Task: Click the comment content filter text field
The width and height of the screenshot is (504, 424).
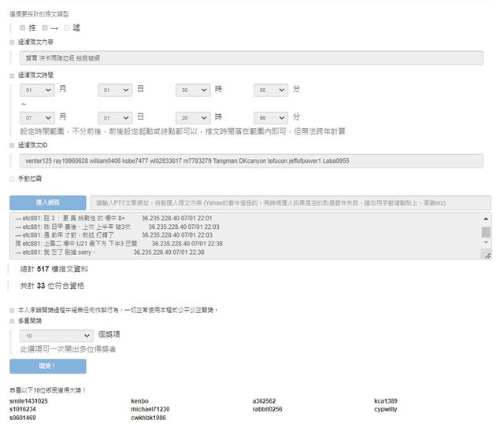Action: (250, 58)
